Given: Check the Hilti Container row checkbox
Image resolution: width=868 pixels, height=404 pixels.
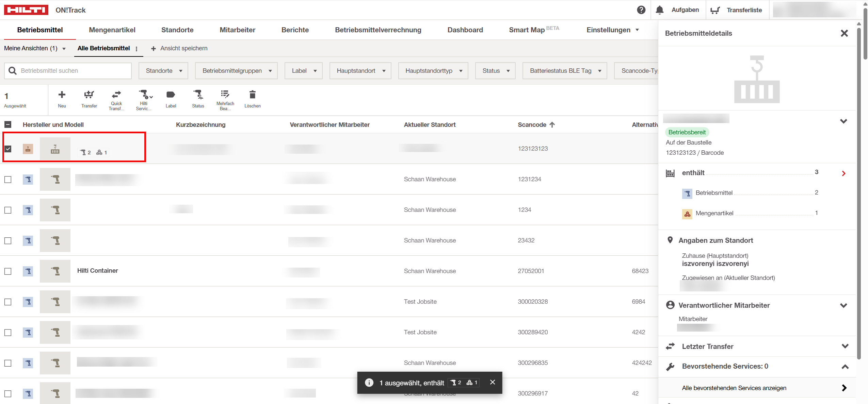Looking at the screenshot, I should pos(8,271).
